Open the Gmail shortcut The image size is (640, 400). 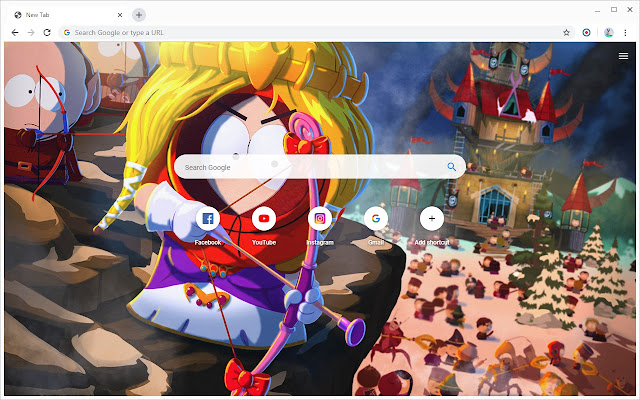pyautogui.click(x=376, y=219)
